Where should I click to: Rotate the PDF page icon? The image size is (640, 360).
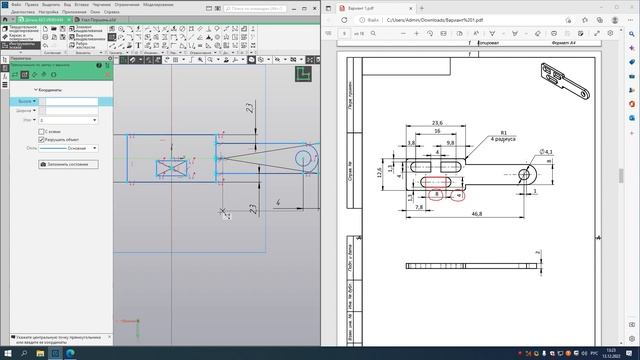pyautogui.click(x=430, y=33)
